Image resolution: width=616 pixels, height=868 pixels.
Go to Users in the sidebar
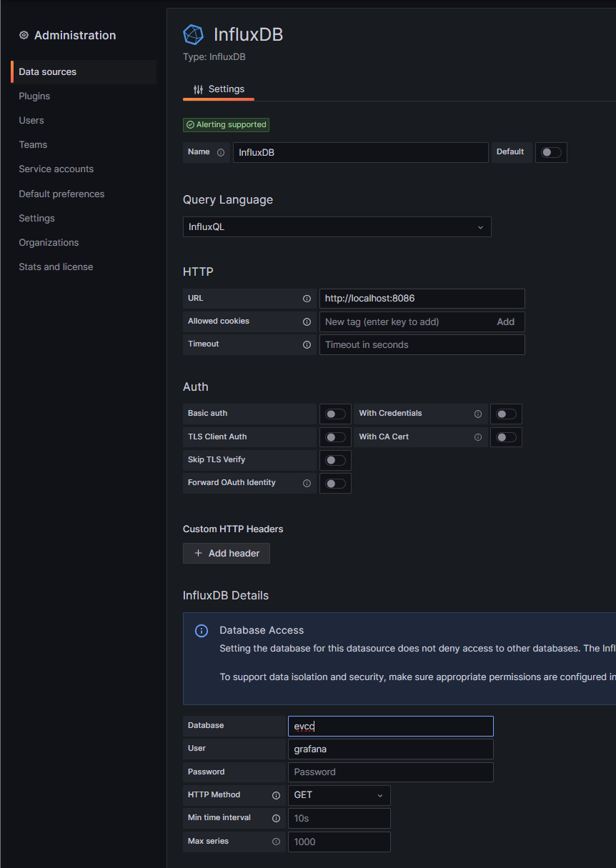(31, 120)
